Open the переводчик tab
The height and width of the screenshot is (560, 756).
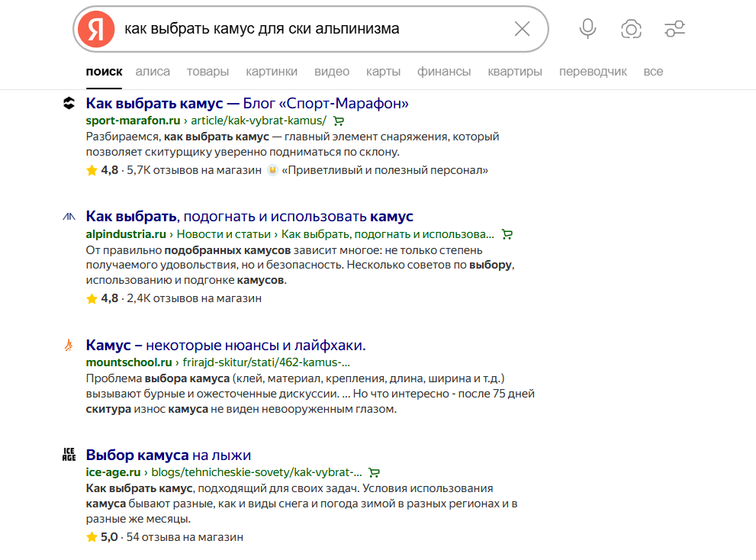[593, 71]
